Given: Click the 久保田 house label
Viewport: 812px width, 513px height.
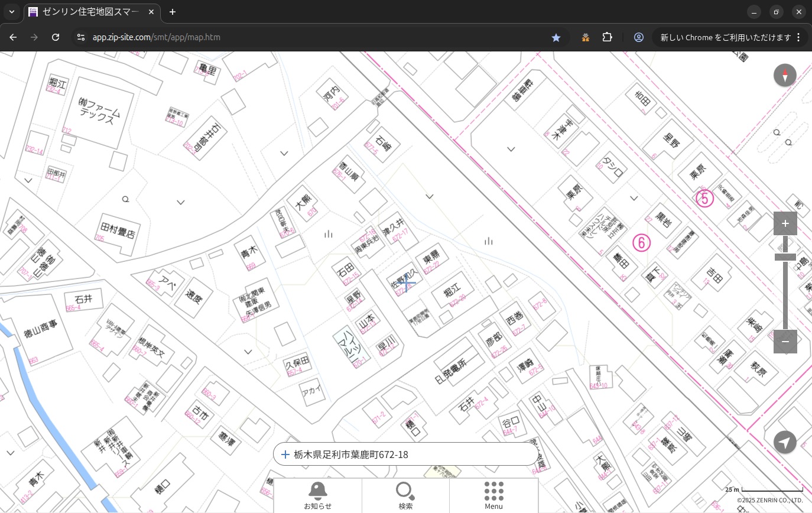Looking at the screenshot, I should tap(298, 362).
